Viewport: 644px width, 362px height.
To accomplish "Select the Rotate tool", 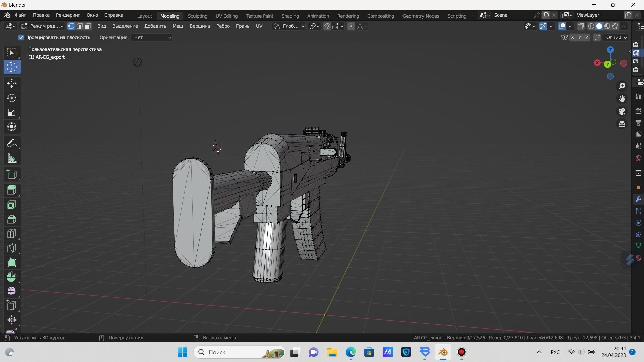I will point(12,98).
